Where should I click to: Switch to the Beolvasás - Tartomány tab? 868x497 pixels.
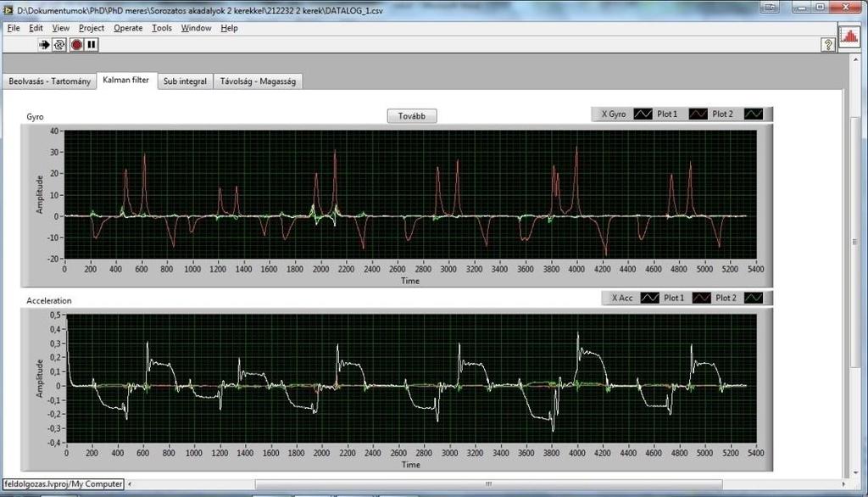click(x=49, y=81)
